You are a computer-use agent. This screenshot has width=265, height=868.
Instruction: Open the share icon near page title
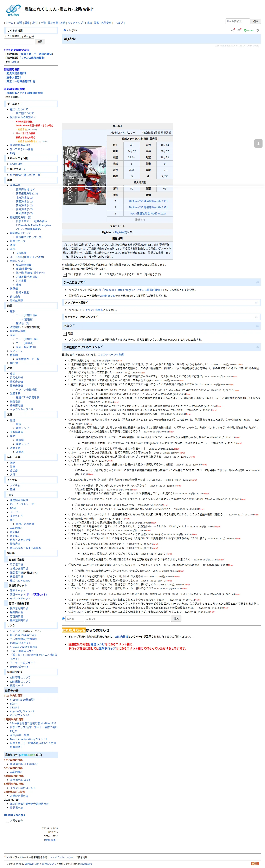(x=232, y=30)
